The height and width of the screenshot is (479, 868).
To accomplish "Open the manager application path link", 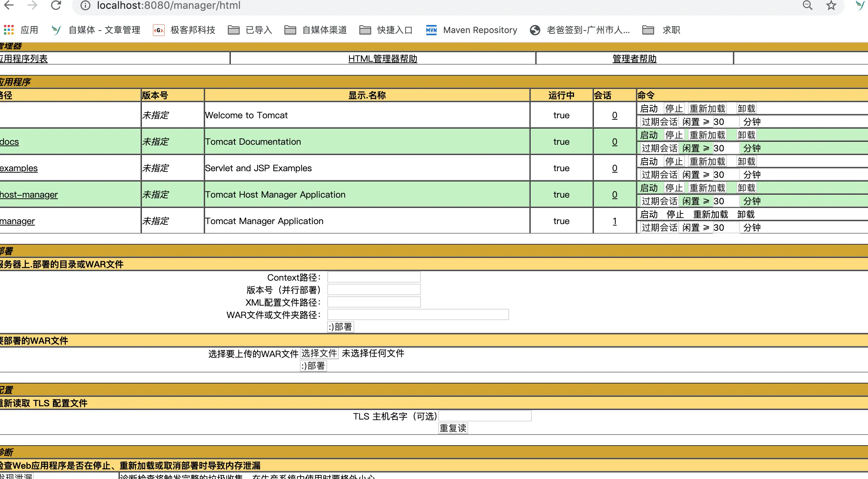I will (17, 221).
